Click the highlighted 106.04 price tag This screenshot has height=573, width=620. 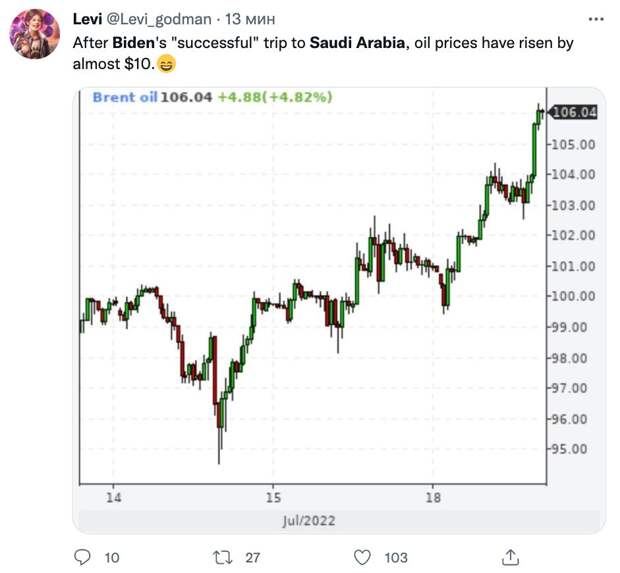point(574,113)
